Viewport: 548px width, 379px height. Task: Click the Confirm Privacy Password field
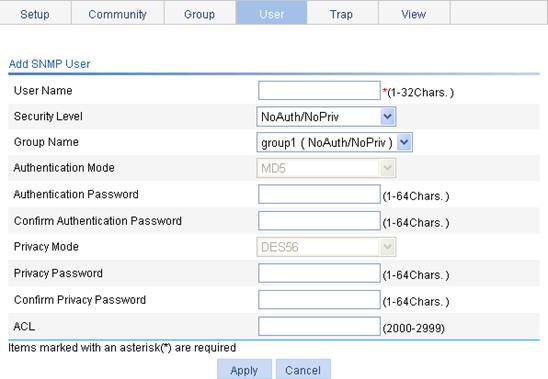(319, 300)
